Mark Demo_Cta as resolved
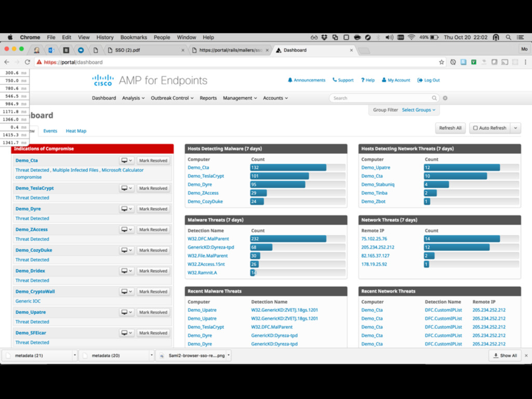The image size is (532, 399). click(153, 161)
